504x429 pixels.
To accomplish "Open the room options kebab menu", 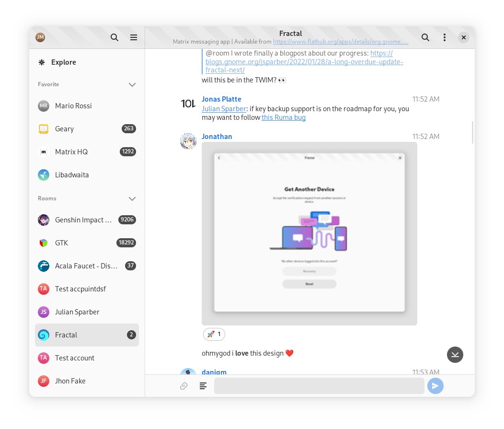I will 445,37.
